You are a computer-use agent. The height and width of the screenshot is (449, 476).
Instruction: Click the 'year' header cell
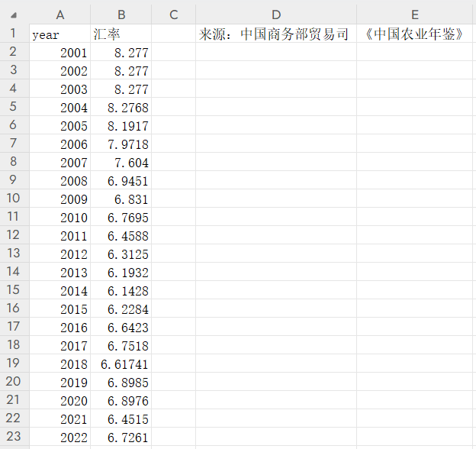click(59, 34)
